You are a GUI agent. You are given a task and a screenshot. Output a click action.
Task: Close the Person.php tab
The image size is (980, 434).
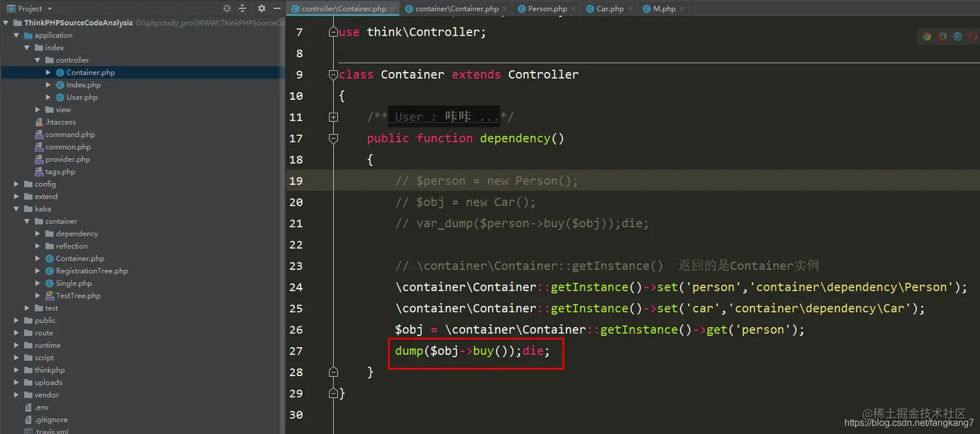coord(573,8)
